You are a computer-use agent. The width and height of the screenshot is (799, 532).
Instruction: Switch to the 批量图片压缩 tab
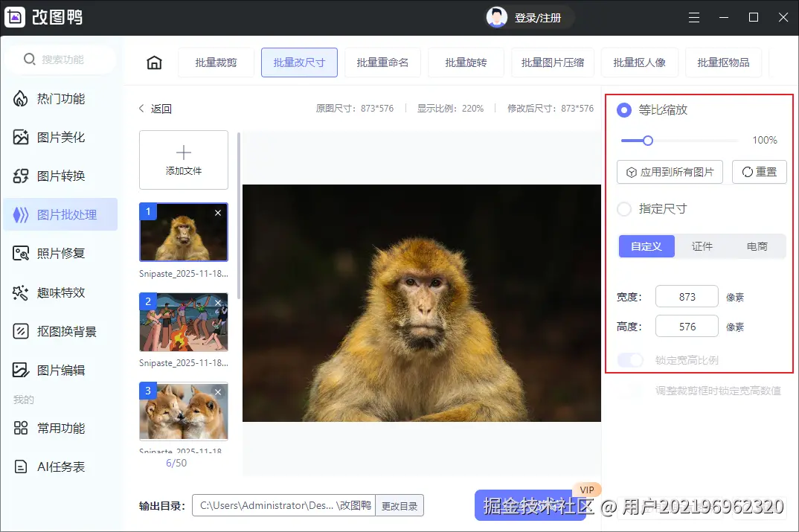point(552,63)
